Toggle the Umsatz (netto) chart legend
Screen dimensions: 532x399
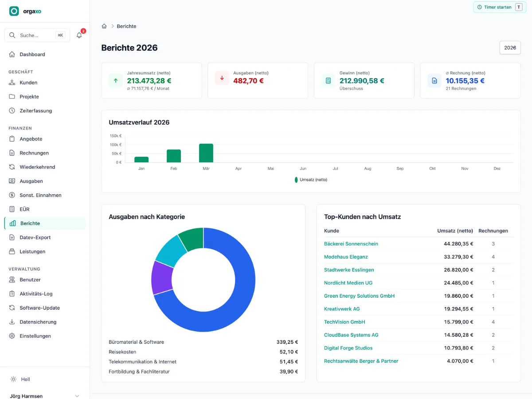coord(311,180)
